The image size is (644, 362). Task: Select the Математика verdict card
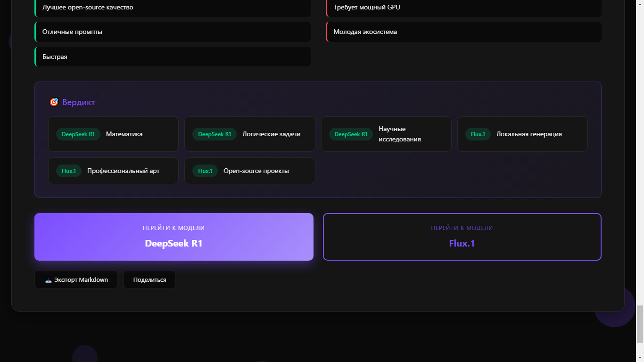pos(113,134)
